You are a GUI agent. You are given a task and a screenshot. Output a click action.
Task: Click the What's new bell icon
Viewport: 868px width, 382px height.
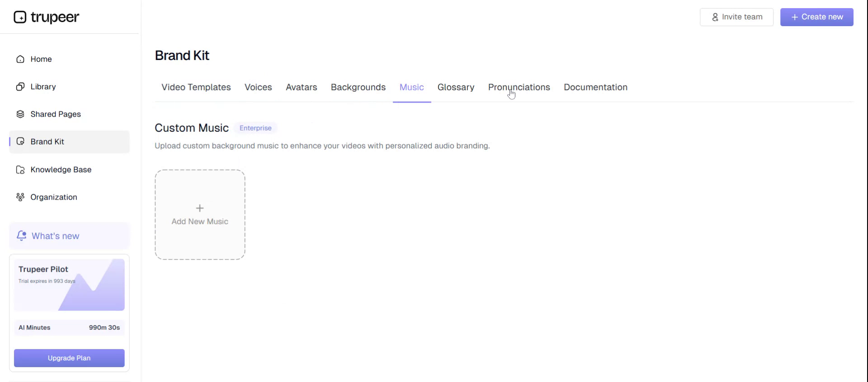[21, 236]
